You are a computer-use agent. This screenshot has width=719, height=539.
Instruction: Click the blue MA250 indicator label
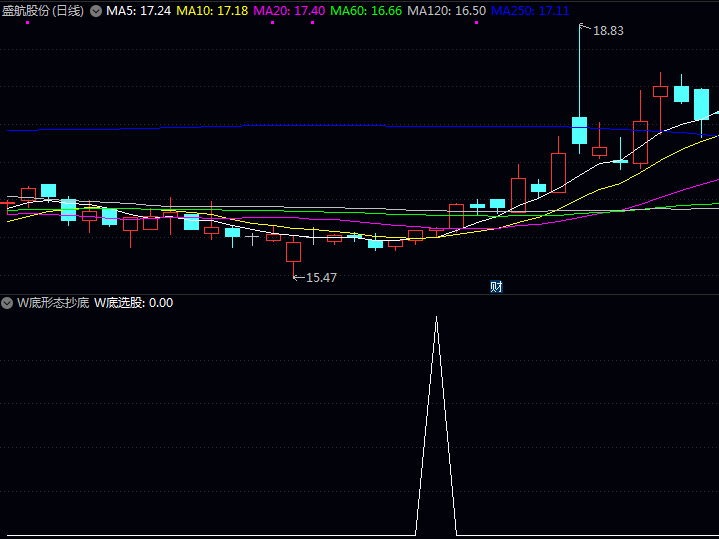pyautogui.click(x=530, y=10)
